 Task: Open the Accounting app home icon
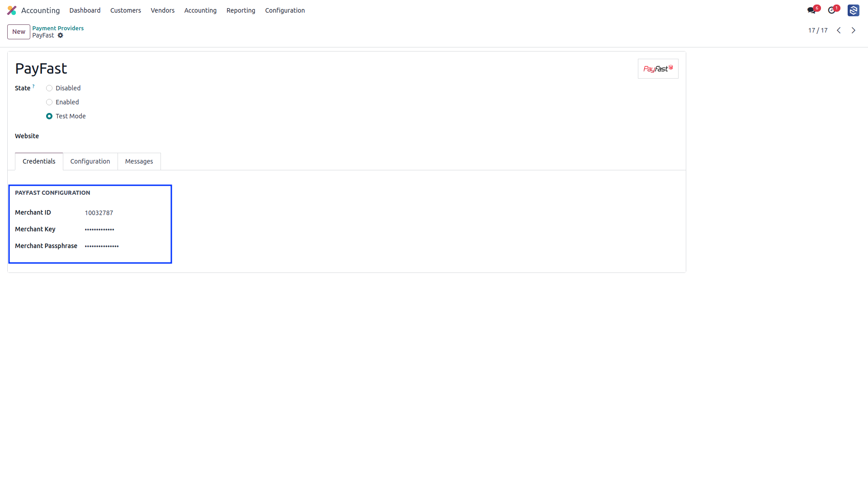point(12,10)
